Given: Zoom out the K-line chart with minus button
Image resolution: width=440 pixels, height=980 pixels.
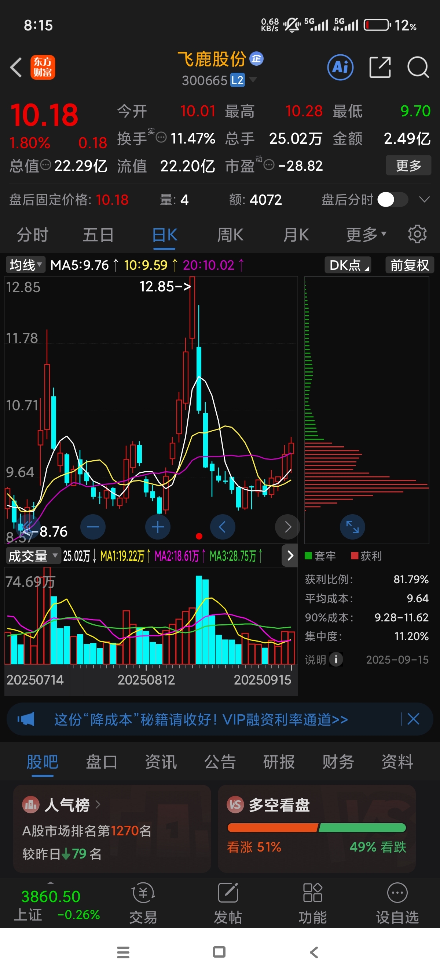Looking at the screenshot, I should click(x=93, y=527).
